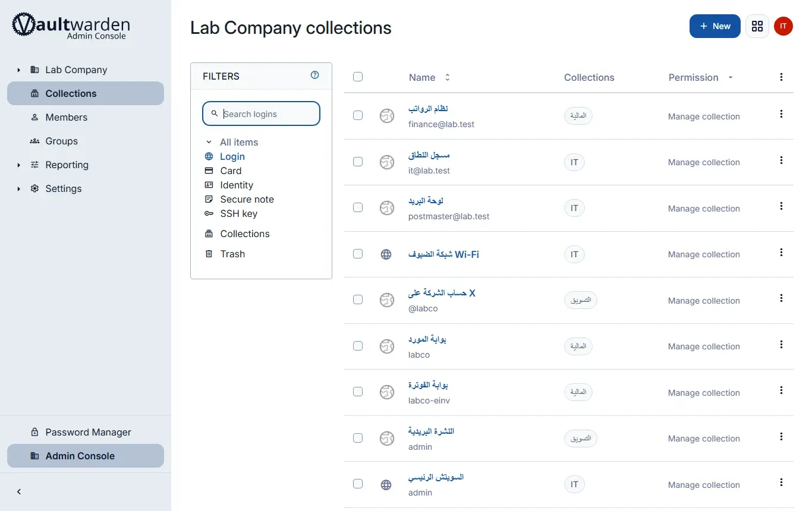Filter by Secure note type
The height and width of the screenshot is (511, 812).
pyautogui.click(x=247, y=199)
